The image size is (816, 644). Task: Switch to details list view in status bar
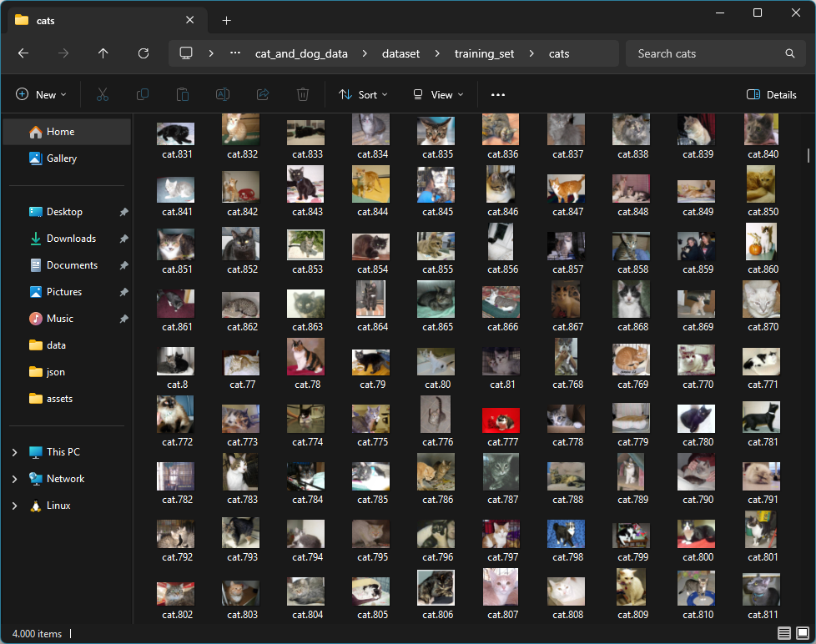point(784,634)
